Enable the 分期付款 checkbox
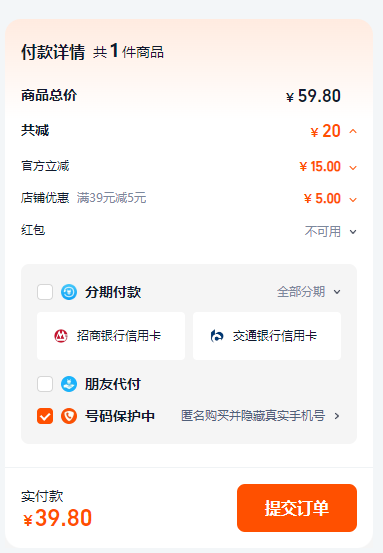The width and height of the screenshot is (383, 553). [45, 292]
